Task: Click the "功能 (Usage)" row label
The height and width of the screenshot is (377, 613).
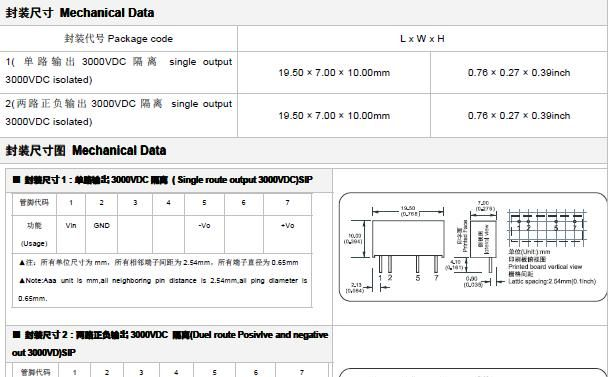Action: [34, 234]
